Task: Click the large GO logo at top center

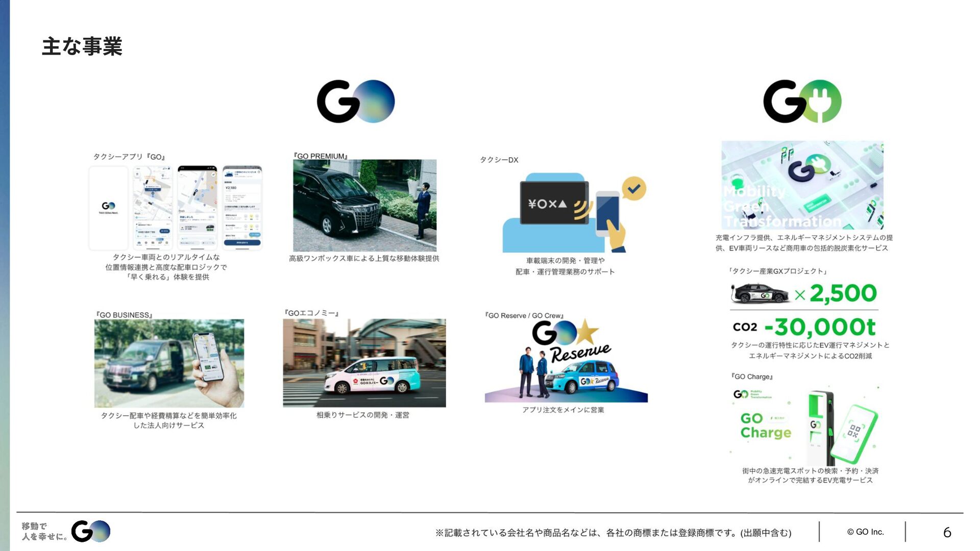Action: (x=356, y=101)
